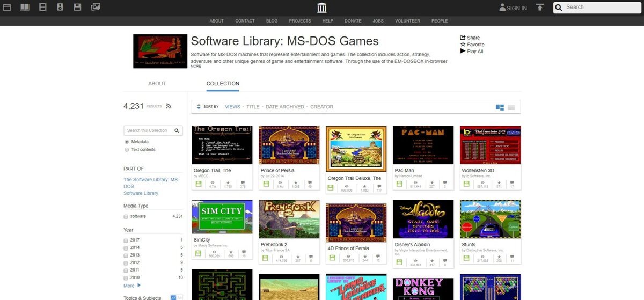Screen dimensions: 644x300
Task: Select the Text contents radio button
Action: tap(127, 150)
